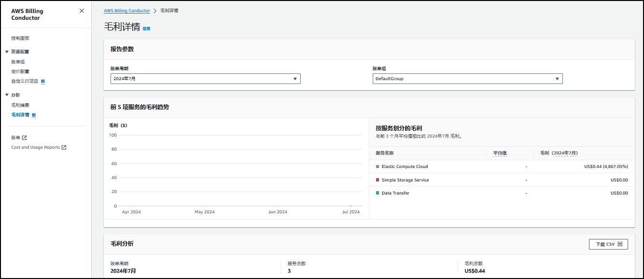Select 毛利详情 in the sidebar
This screenshot has height=279, width=644.
(20, 115)
